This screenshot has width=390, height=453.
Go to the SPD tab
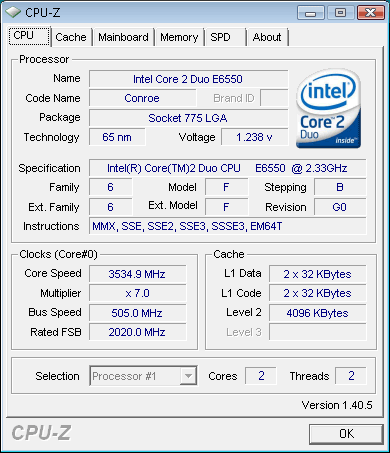(x=225, y=37)
